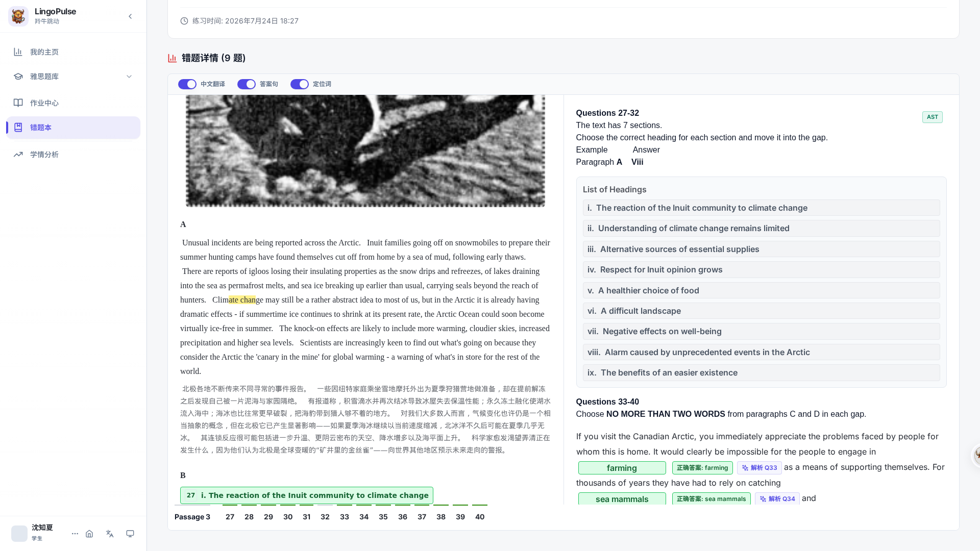Viewport: 980px width, 551px height.
Task: Click the 正确答案: farming badge
Action: [x=702, y=468]
